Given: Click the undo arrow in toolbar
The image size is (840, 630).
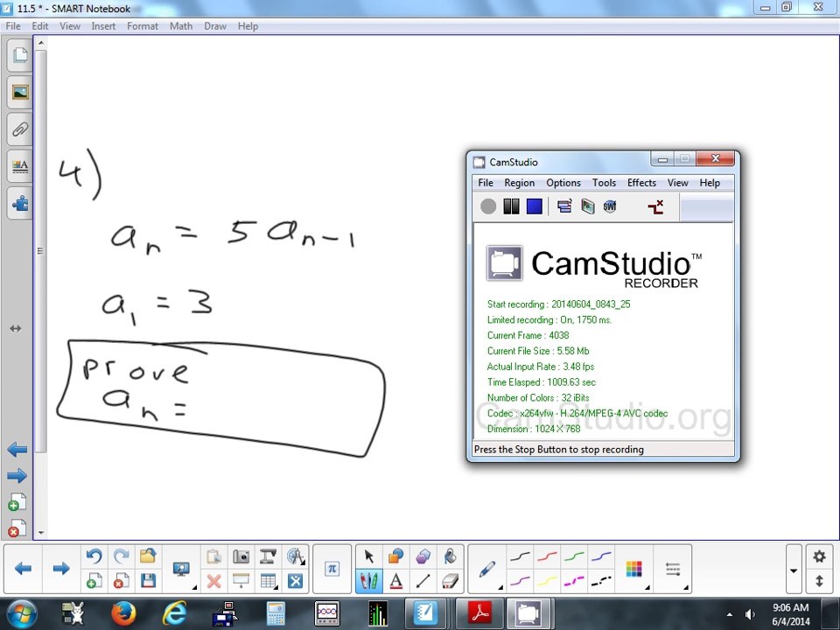Looking at the screenshot, I should [x=94, y=556].
